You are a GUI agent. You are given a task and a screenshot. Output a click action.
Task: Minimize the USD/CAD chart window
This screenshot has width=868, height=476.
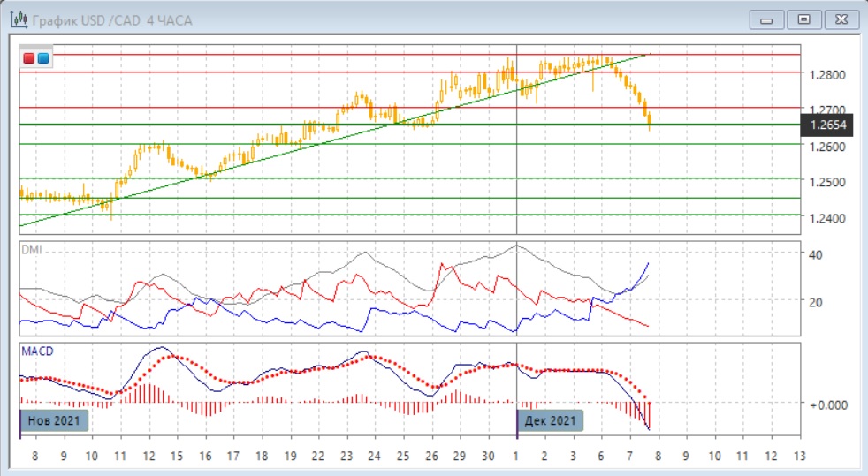point(766,19)
